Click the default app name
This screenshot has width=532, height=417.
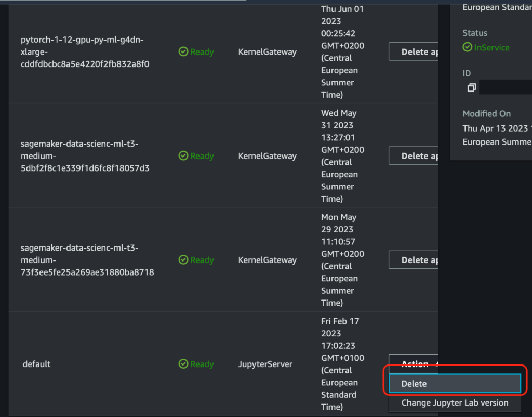click(36, 364)
